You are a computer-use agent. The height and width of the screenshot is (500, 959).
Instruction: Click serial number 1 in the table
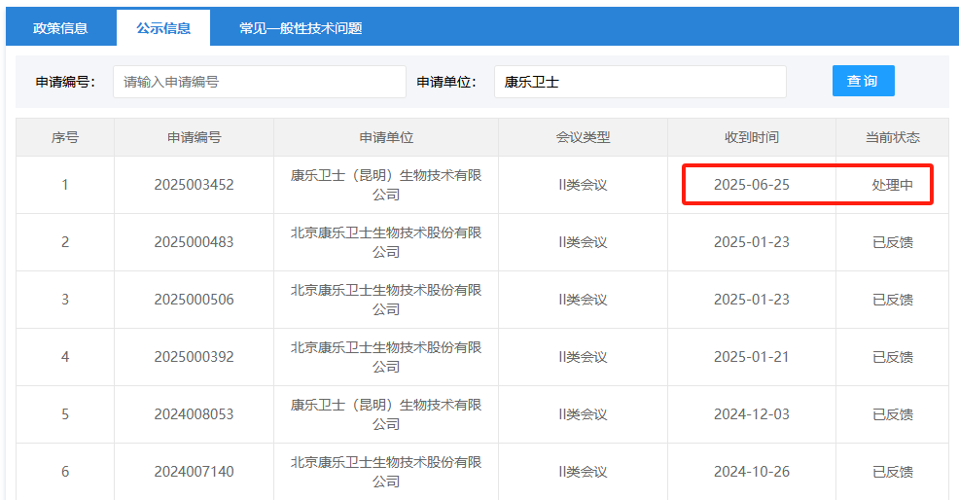click(x=65, y=185)
